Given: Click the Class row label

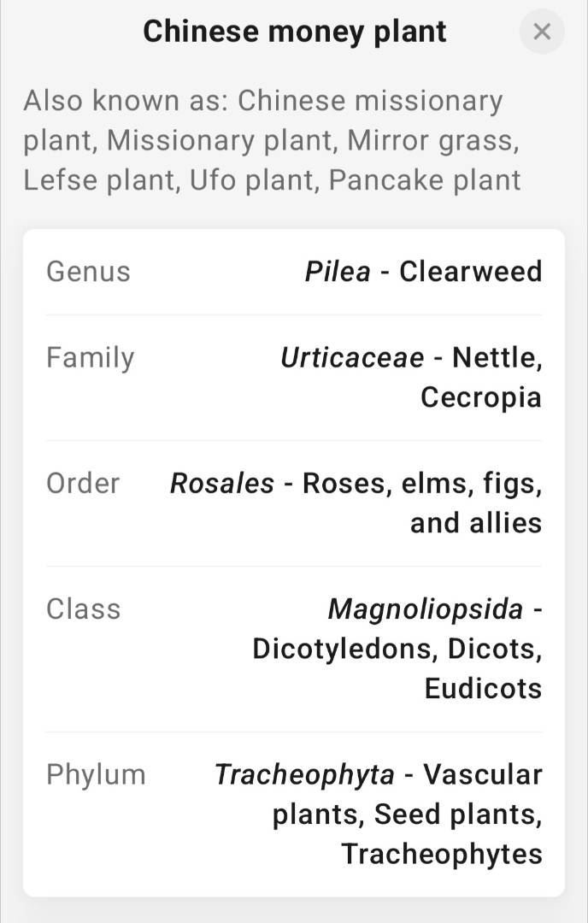Looking at the screenshot, I should click(x=83, y=608).
